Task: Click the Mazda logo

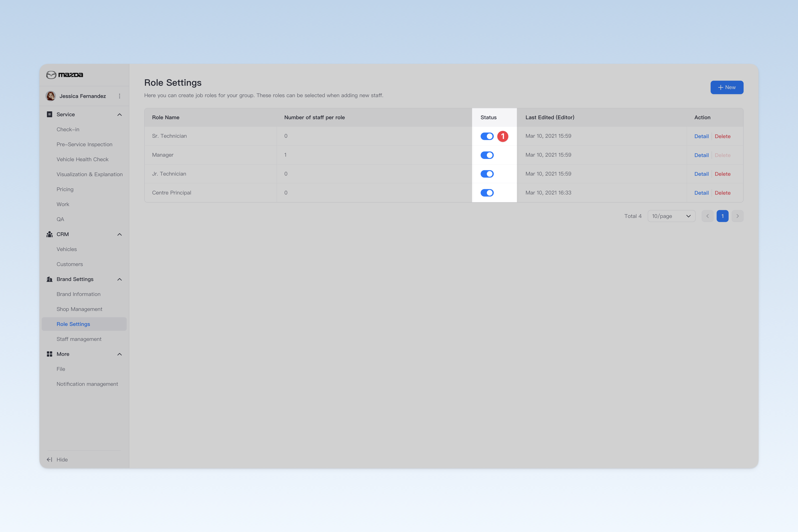Action: coord(64,75)
